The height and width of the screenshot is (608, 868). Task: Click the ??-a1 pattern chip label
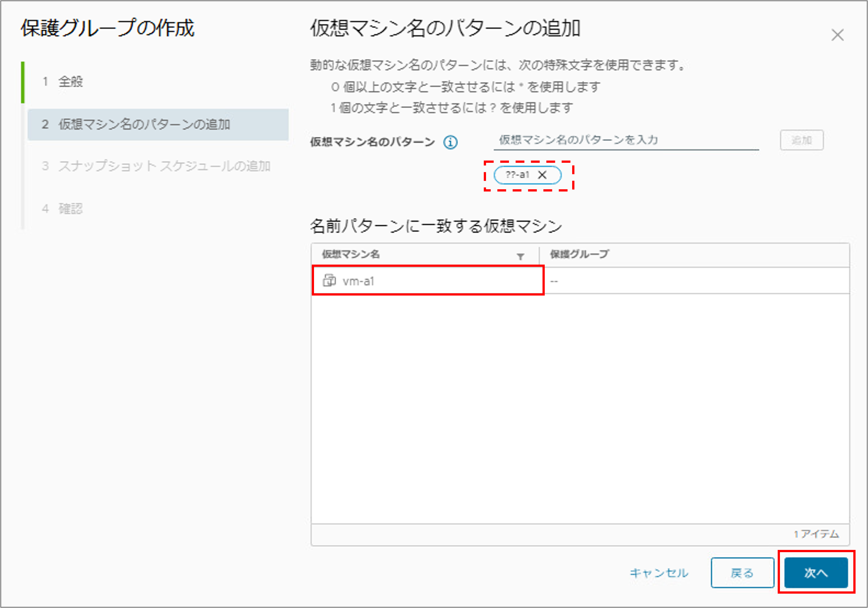click(518, 175)
